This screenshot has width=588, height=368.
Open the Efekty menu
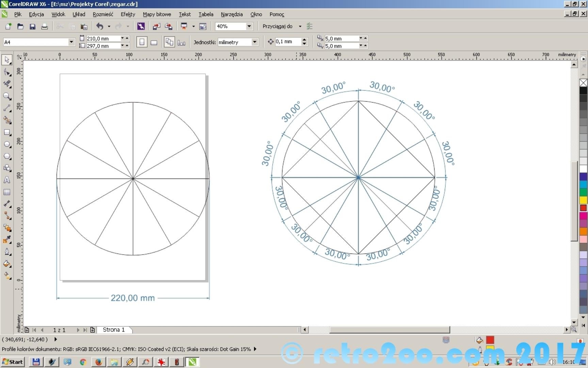[x=128, y=14]
